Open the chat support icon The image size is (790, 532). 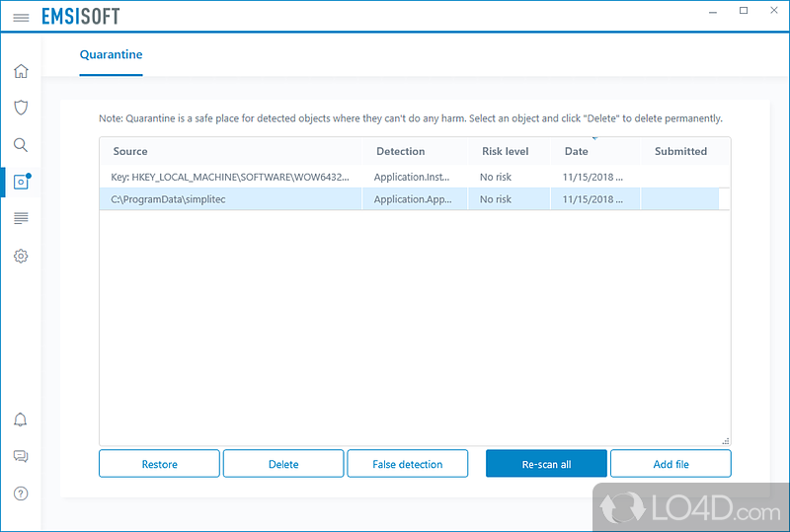click(x=21, y=456)
